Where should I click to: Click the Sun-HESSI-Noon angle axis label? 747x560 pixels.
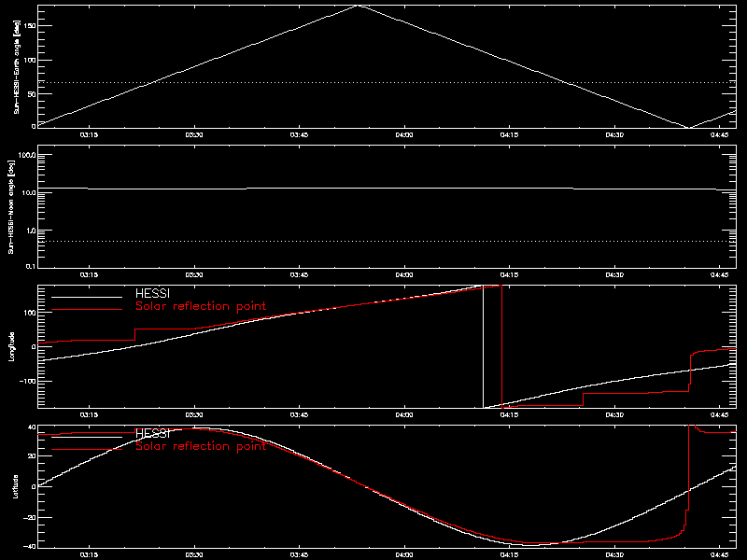pos(11,206)
